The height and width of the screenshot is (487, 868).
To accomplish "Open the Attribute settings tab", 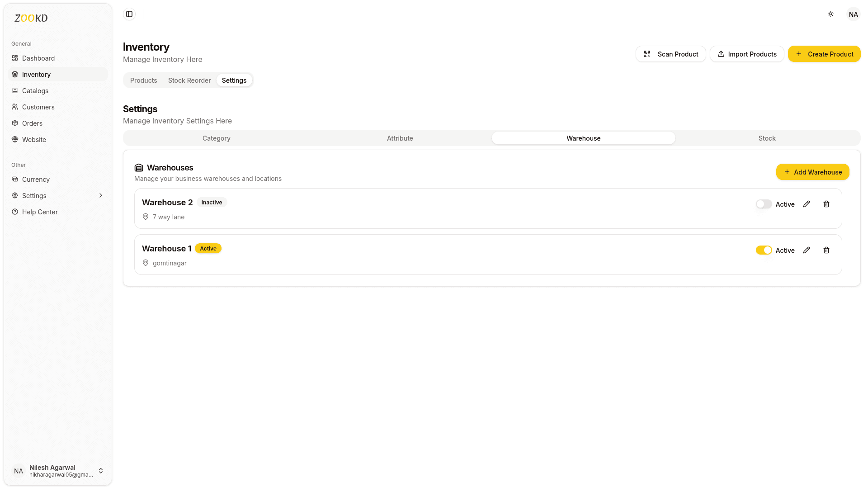I will point(400,138).
